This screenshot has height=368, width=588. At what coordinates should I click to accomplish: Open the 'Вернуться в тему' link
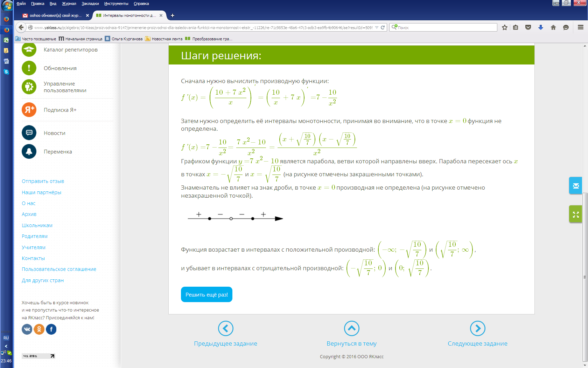(352, 343)
